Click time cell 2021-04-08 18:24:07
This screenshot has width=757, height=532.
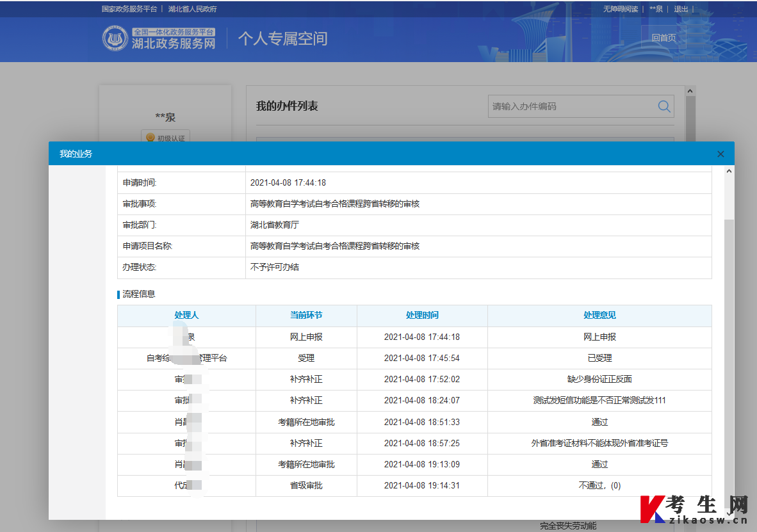422,401
